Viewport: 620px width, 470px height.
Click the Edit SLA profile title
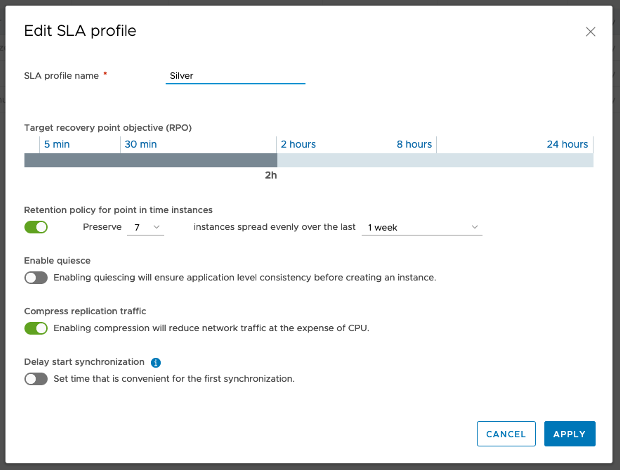[x=80, y=31]
